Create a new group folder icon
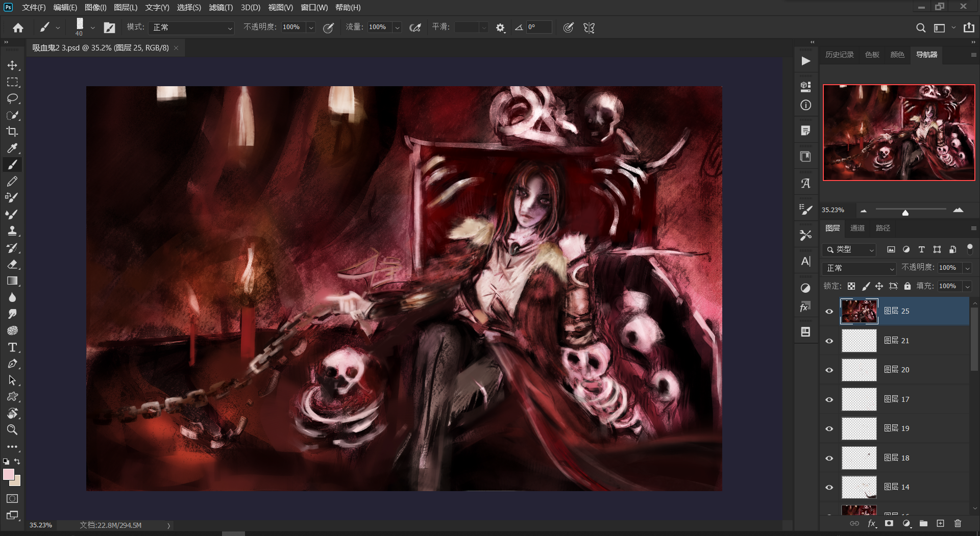The width and height of the screenshot is (980, 536). pos(923,523)
